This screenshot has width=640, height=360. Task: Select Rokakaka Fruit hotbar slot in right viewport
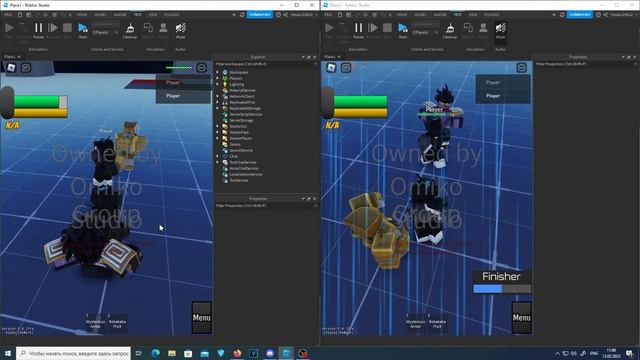pyautogui.click(x=437, y=322)
